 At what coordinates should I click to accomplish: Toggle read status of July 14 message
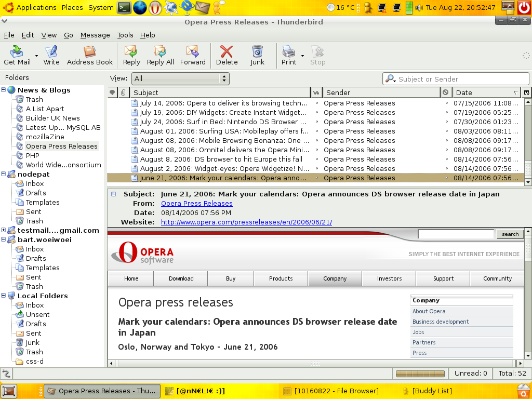pyautogui.click(x=317, y=103)
